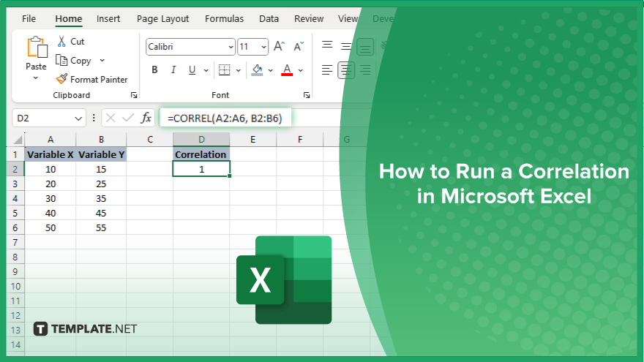Image resolution: width=644 pixels, height=362 pixels.
Task: Click the Select All corner triangle
Action: point(18,140)
